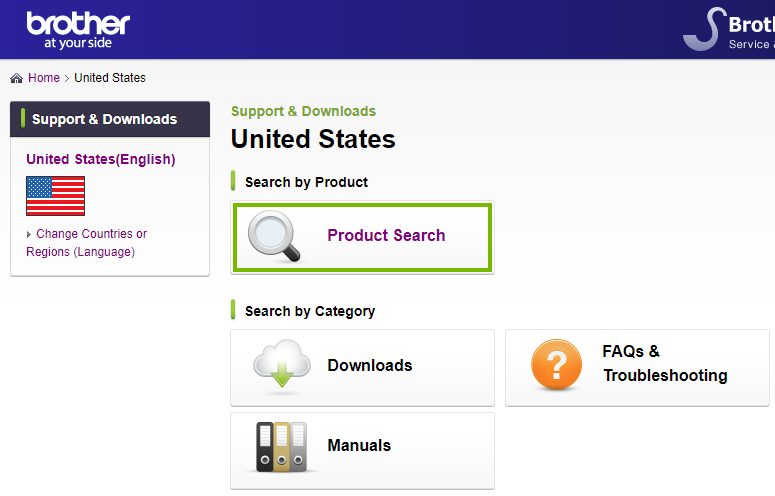Click the binders manuals icon
Screen dimensions: 775x496
(282, 447)
